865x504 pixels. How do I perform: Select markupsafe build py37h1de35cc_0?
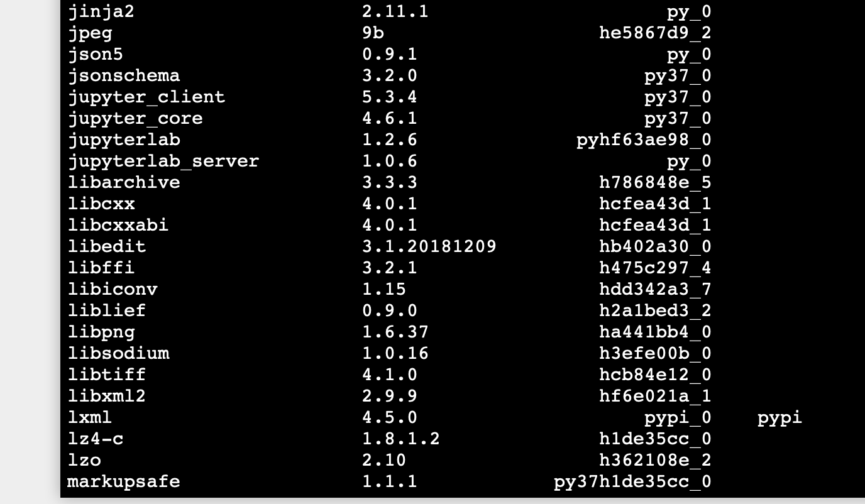pos(632,482)
